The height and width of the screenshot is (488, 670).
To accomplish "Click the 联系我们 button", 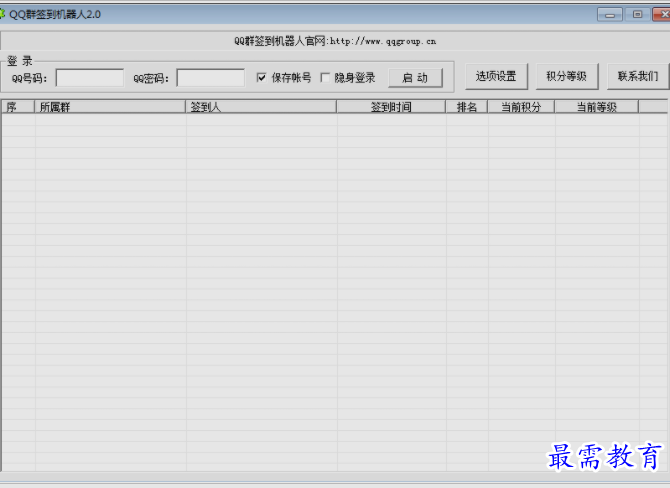I will [x=638, y=76].
